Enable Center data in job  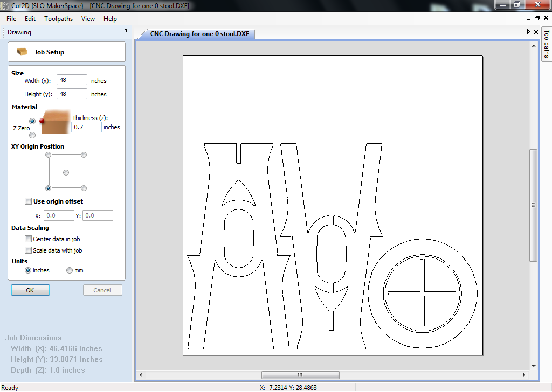tap(28, 239)
